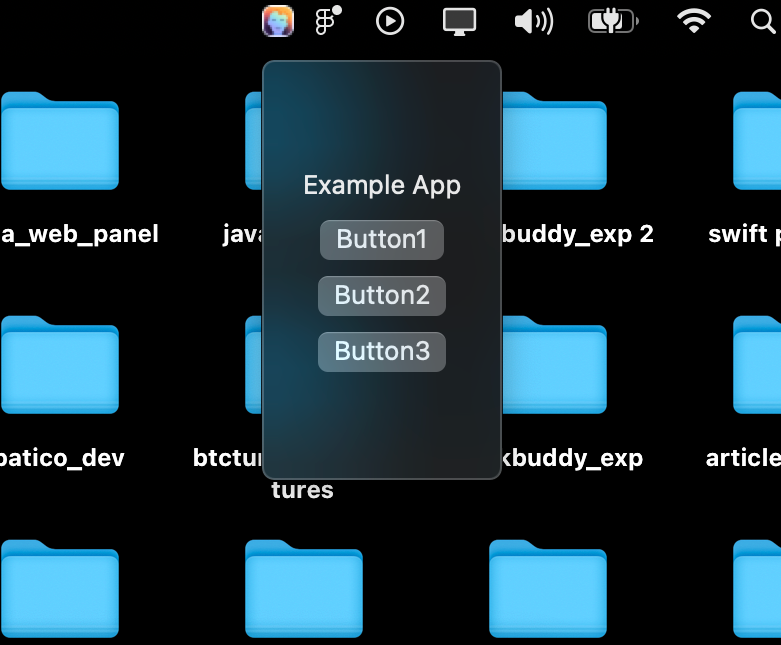The image size is (781, 645).
Task: Select the article folder icon at right edge
Action: [757, 365]
